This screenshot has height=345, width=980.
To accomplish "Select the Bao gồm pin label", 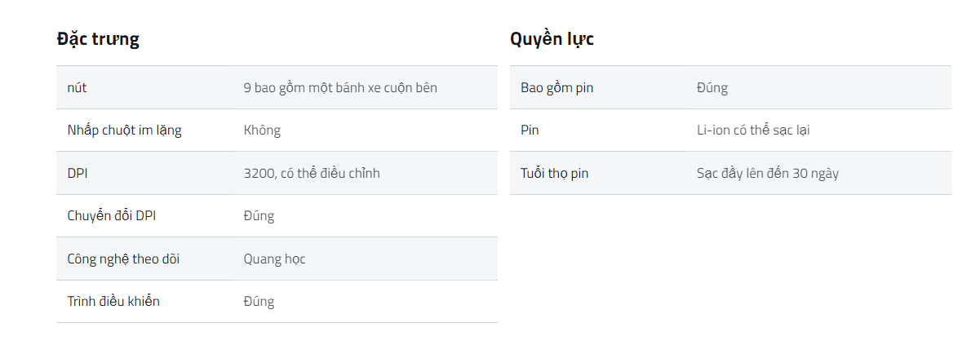I will click(x=557, y=87).
